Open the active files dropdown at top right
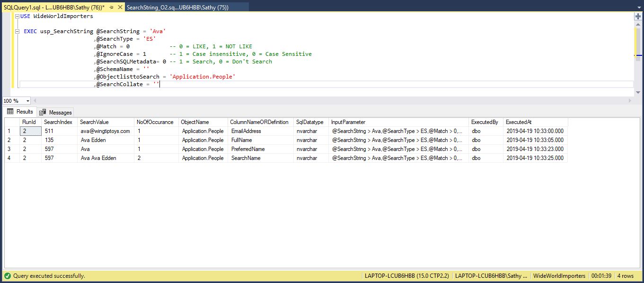This screenshot has height=283, width=644. click(x=639, y=7)
